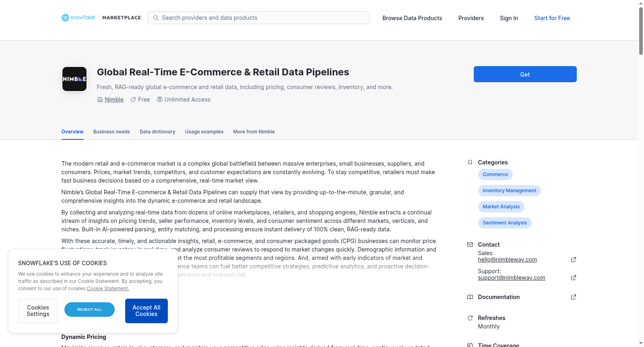Click the SNOWFLAKE'S USE OF COOKIES heading
Image resolution: width=644 pixels, height=347 pixels.
pos(62,263)
